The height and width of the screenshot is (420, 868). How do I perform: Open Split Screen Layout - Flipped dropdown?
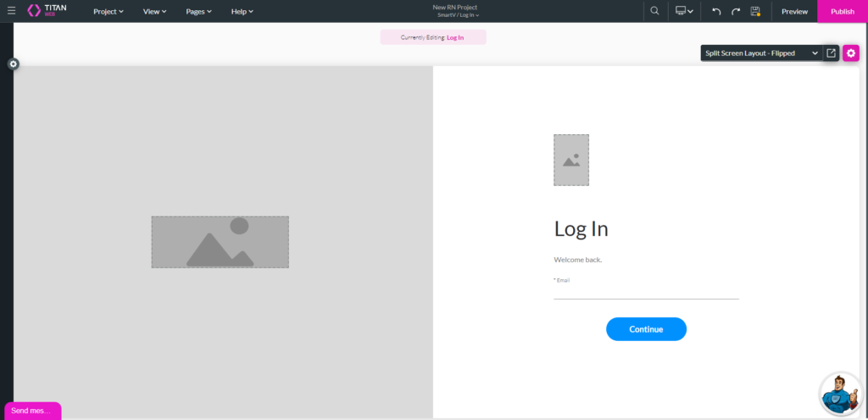[x=762, y=53]
